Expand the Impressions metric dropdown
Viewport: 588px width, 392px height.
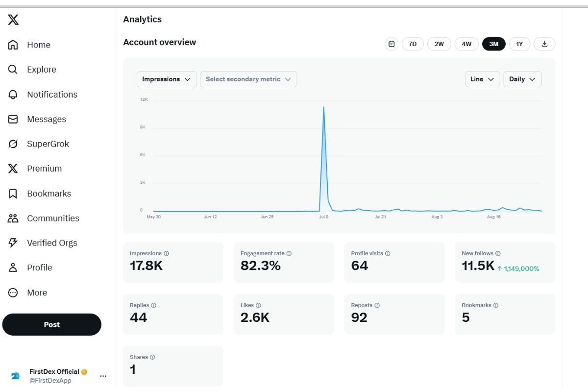166,79
